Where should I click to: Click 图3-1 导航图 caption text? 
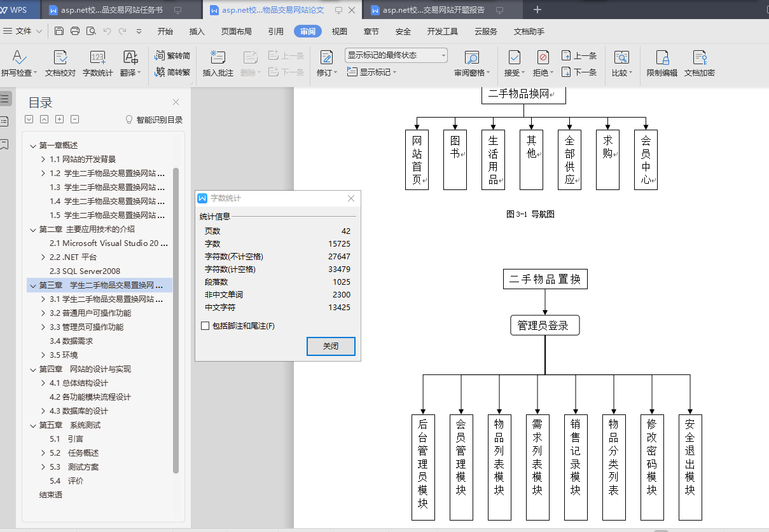530,214
